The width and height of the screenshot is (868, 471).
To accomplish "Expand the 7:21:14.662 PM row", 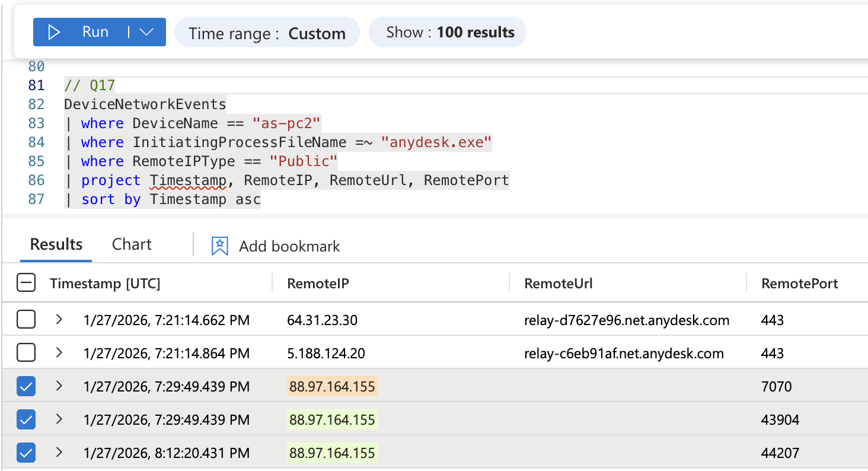I will [x=59, y=320].
